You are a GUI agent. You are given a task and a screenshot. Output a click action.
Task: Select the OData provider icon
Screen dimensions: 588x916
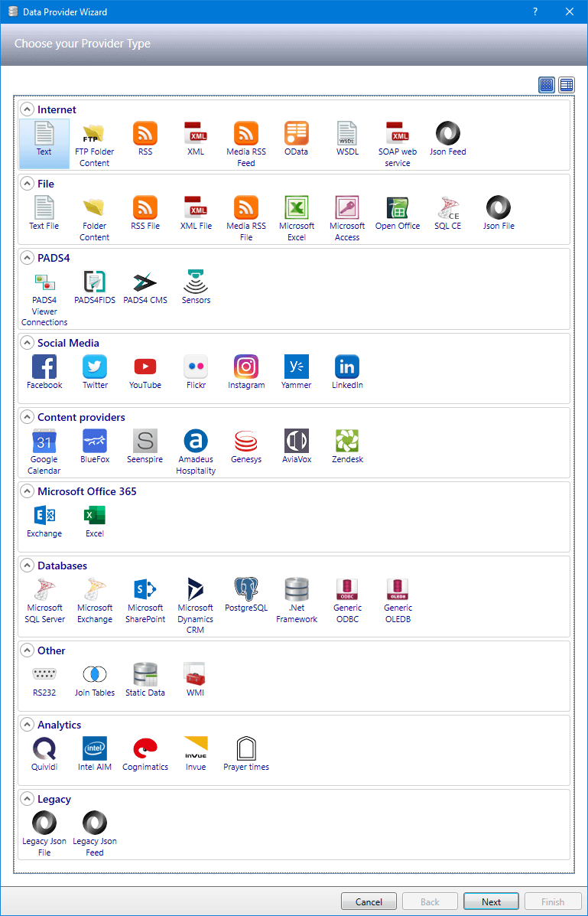point(297,139)
